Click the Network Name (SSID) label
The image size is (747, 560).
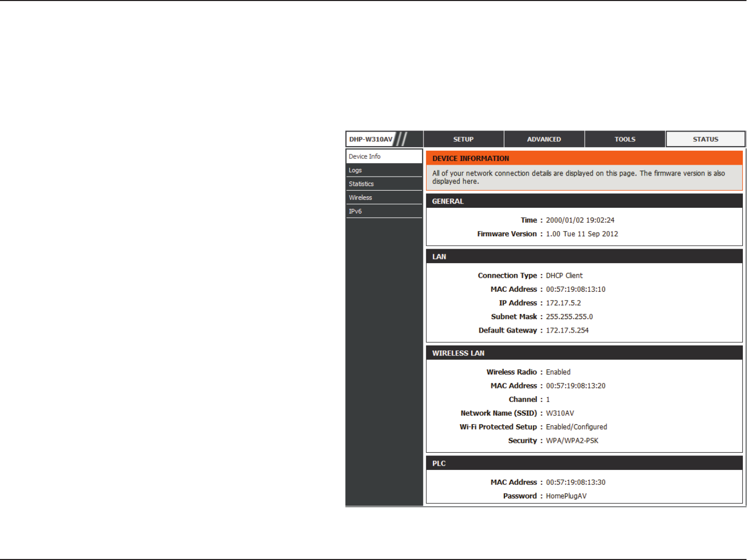(499, 413)
